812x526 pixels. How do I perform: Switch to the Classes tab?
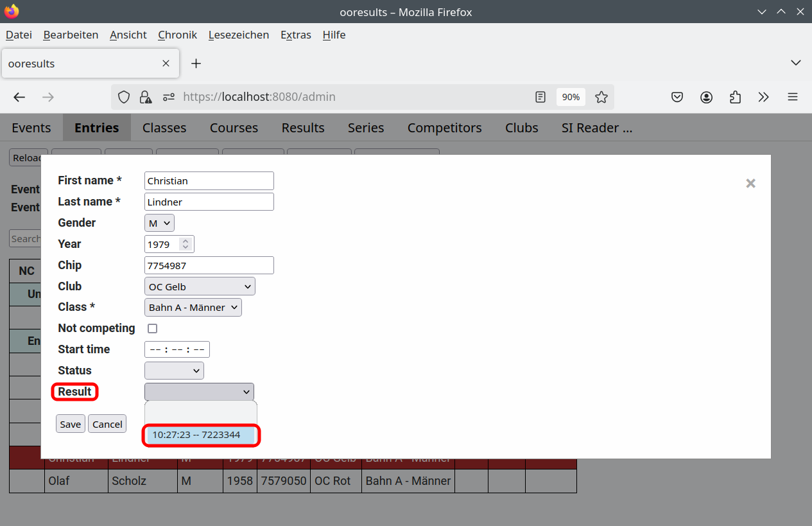[164, 128]
